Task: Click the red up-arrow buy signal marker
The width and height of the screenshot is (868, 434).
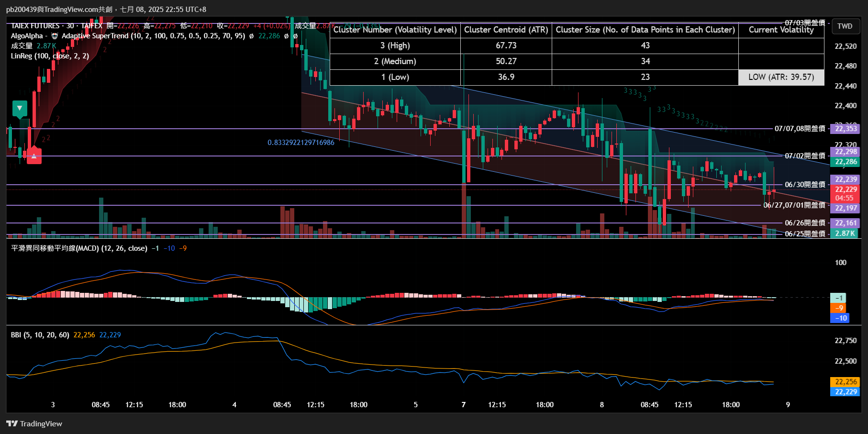Action: pos(34,156)
